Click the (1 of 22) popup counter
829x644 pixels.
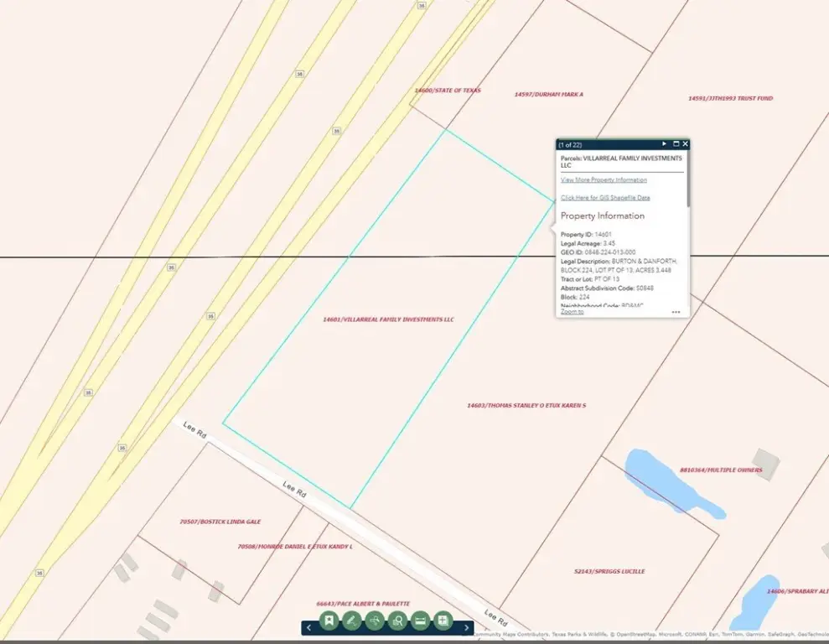tap(570, 145)
